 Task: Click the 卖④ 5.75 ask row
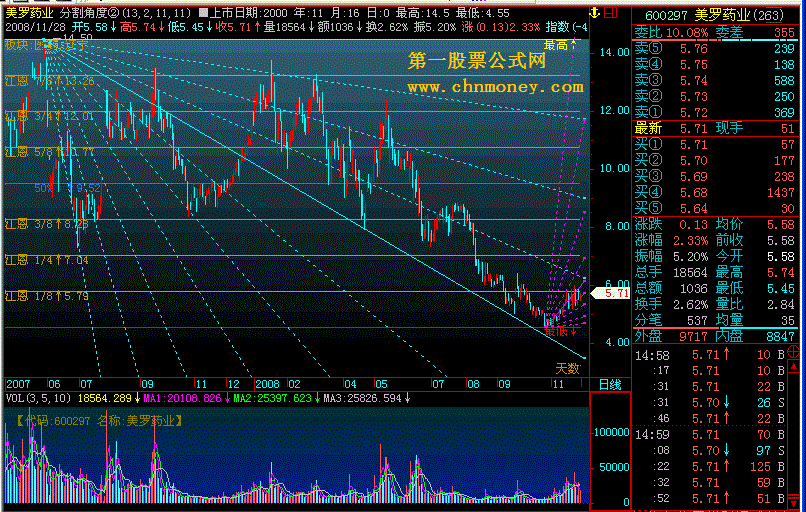pos(715,65)
